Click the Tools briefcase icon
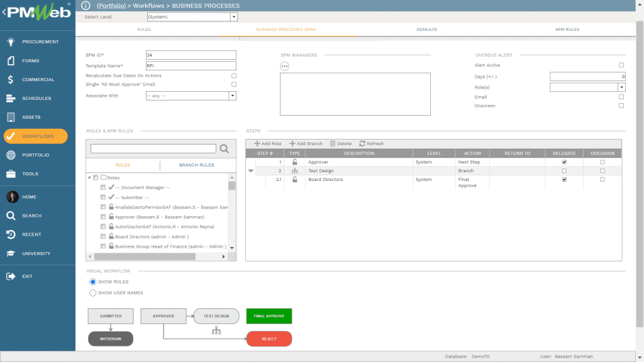The width and height of the screenshot is (644, 362). coord(11,173)
